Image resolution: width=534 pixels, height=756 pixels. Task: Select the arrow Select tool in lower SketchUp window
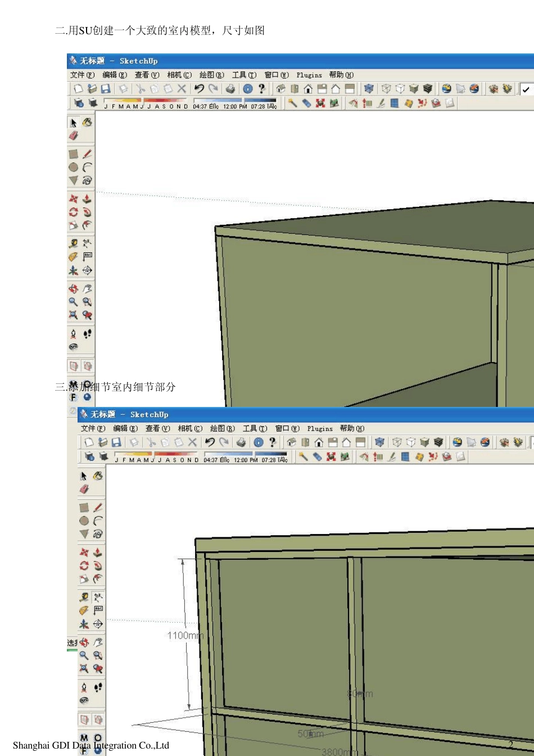(x=84, y=476)
